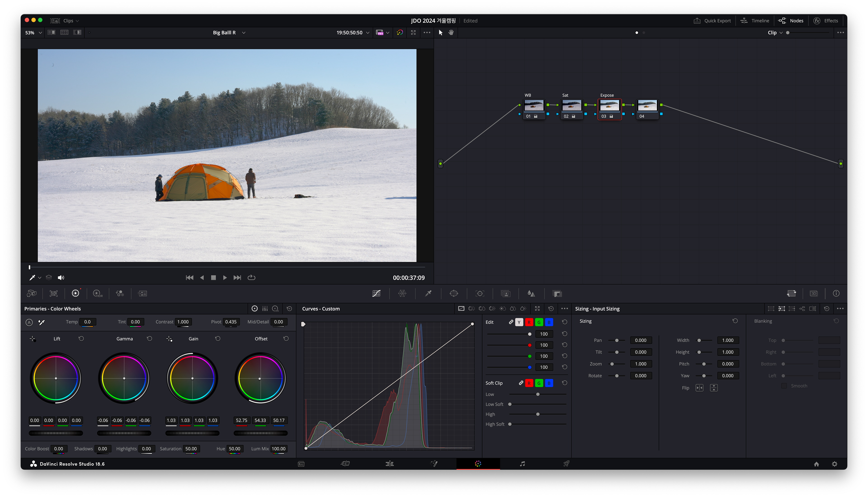Open the Tracker palette
This screenshot has width=868, height=497.
pos(480,294)
